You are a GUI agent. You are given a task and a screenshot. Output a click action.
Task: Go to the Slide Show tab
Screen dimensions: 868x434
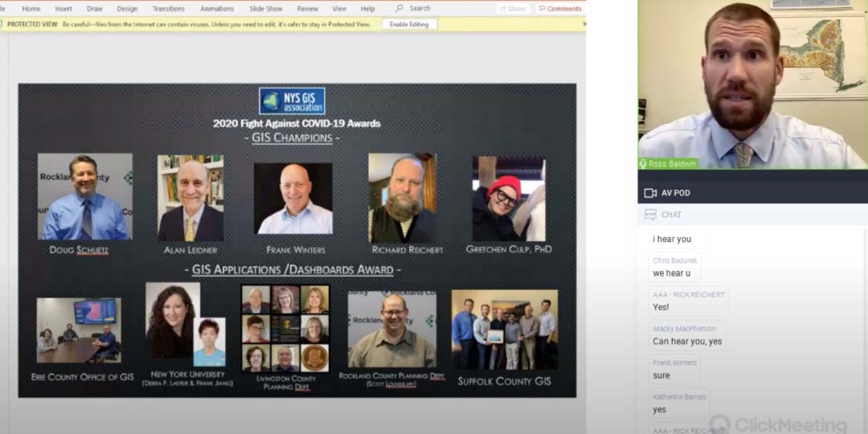click(264, 9)
